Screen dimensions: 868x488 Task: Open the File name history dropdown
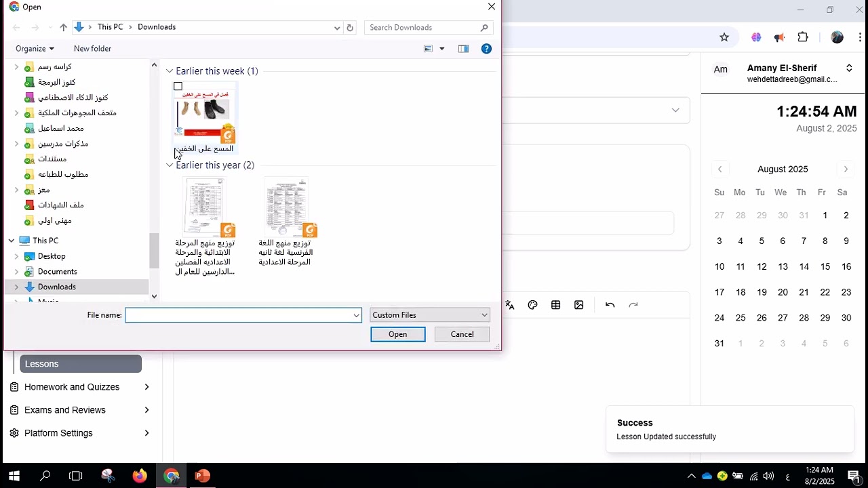(x=356, y=315)
